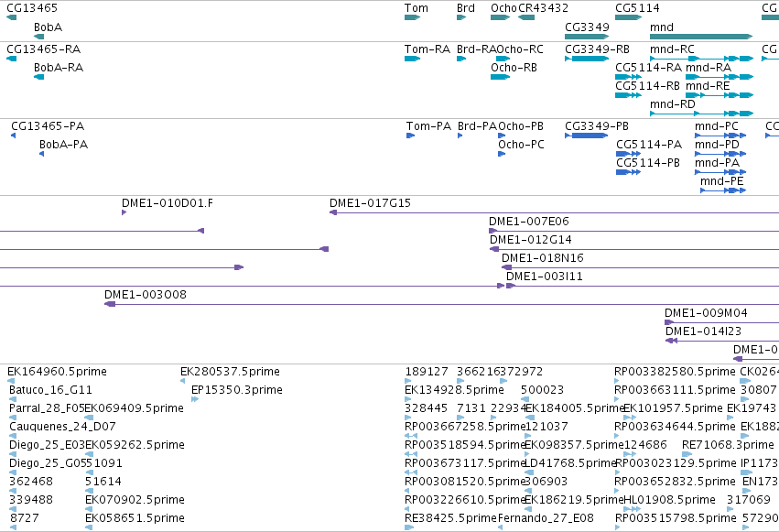Click the Brd gene arrow glyph
Screen dimensions: 779x532
461,17
